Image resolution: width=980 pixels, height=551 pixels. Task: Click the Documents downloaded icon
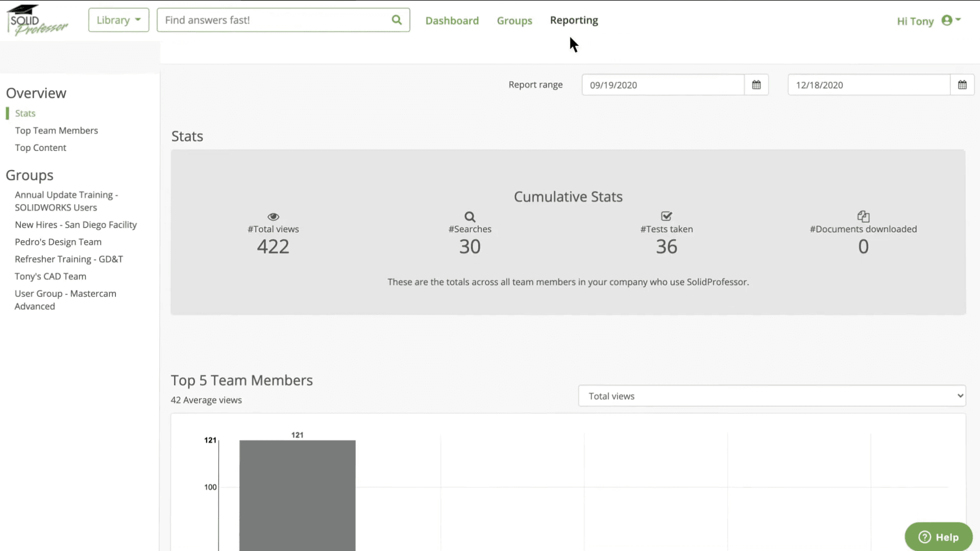(x=863, y=216)
